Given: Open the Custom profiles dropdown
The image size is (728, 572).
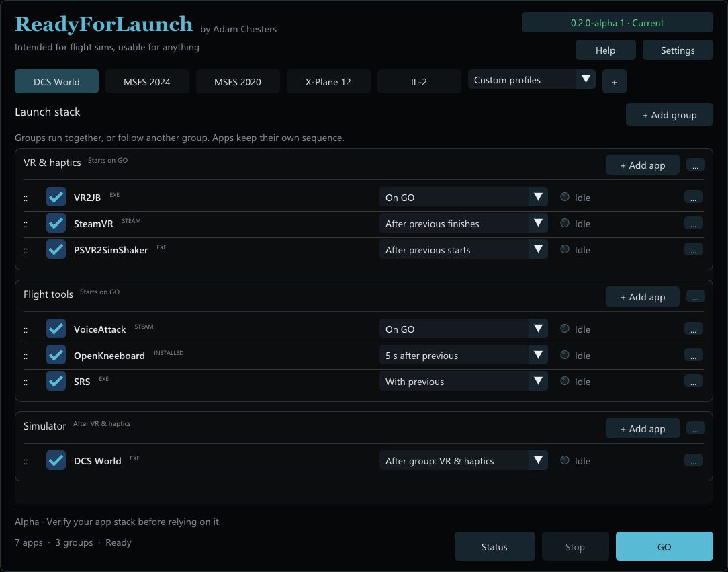Looking at the screenshot, I should click(532, 79).
